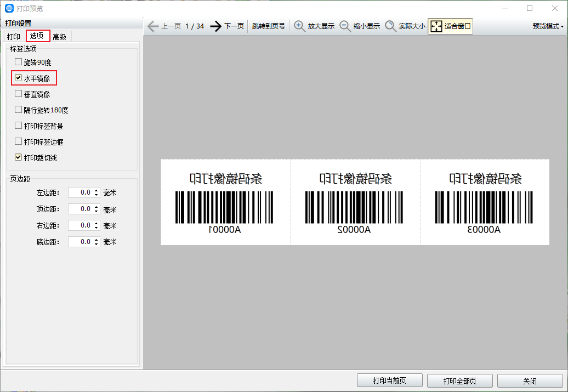The height and width of the screenshot is (392, 568).
Task: Click the A00003 barcode label preview
Action: (485, 202)
